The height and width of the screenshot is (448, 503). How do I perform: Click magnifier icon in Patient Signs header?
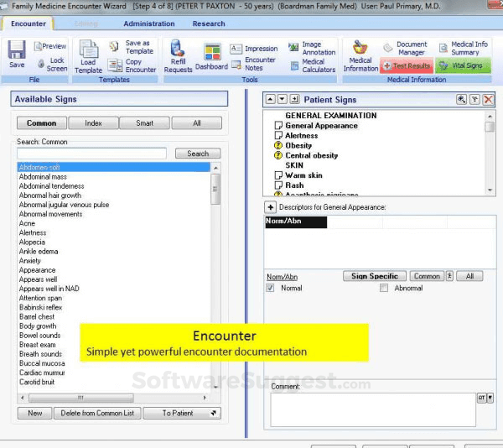pos(461,100)
